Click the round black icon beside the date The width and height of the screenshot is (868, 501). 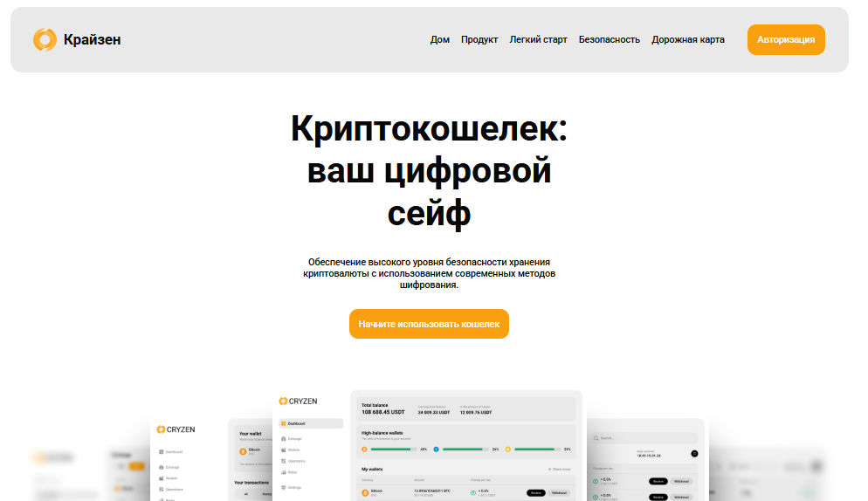[695, 454]
